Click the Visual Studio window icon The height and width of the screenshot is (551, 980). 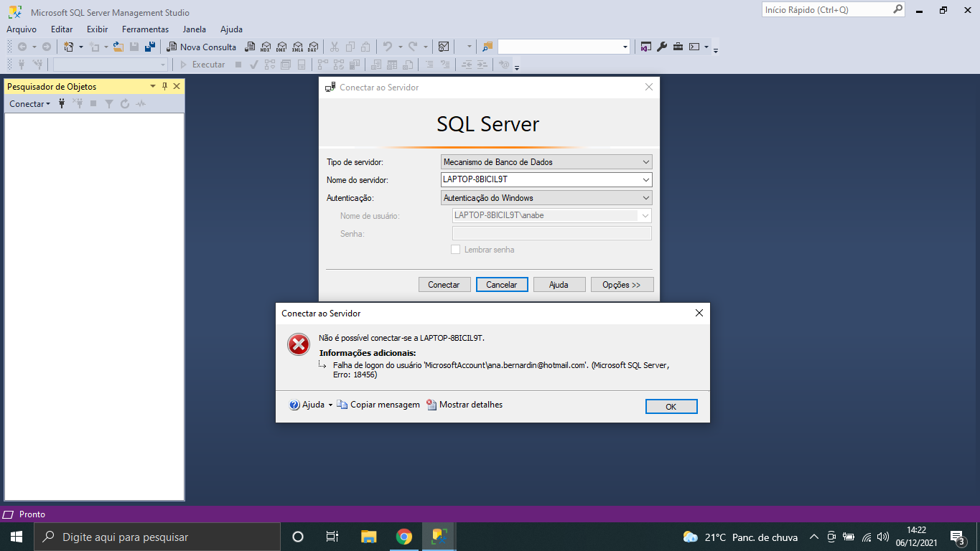click(x=645, y=47)
